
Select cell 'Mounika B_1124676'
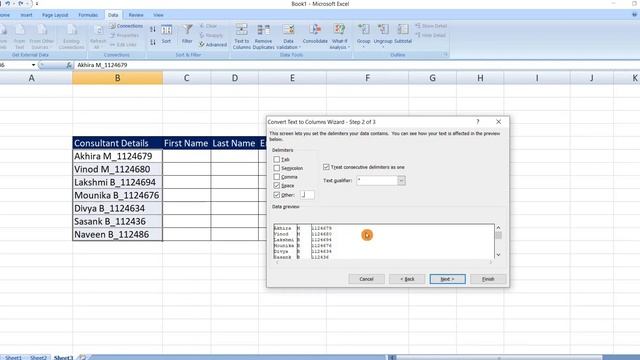tap(118, 195)
